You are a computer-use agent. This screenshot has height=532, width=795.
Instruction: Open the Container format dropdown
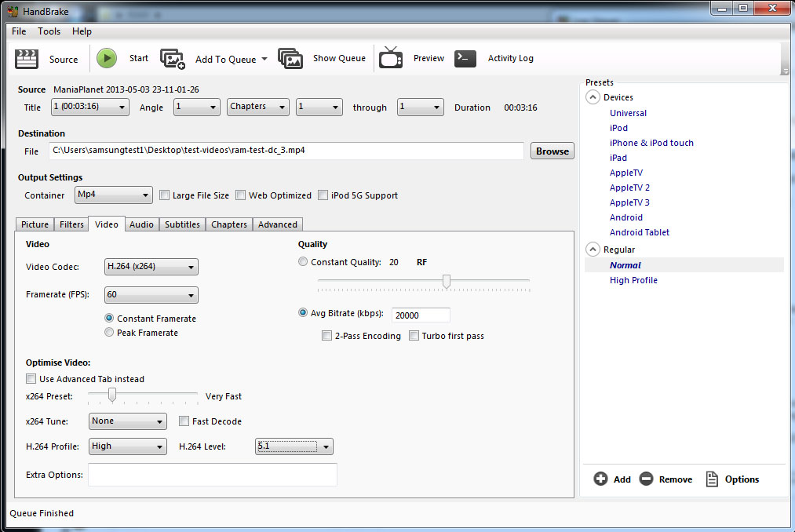coord(113,195)
